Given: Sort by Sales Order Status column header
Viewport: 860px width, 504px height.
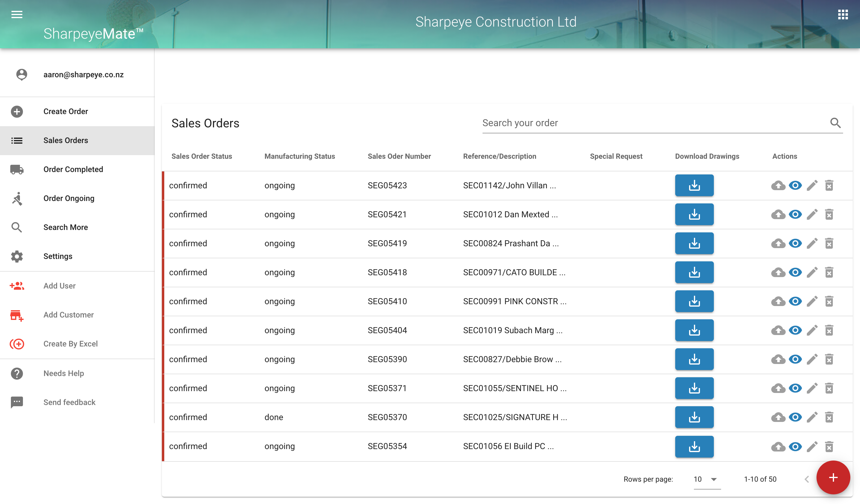Looking at the screenshot, I should (201, 156).
